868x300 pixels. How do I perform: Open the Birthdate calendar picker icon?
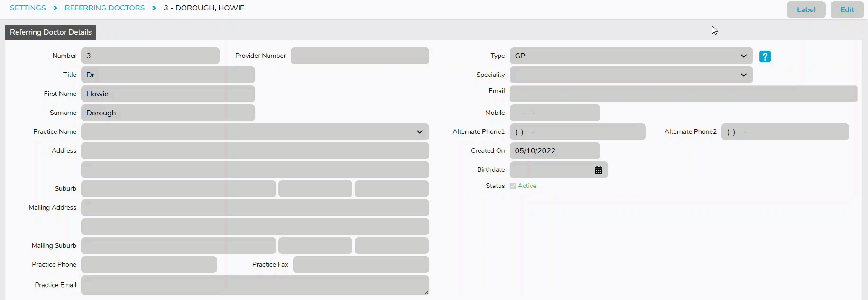[x=598, y=170]
